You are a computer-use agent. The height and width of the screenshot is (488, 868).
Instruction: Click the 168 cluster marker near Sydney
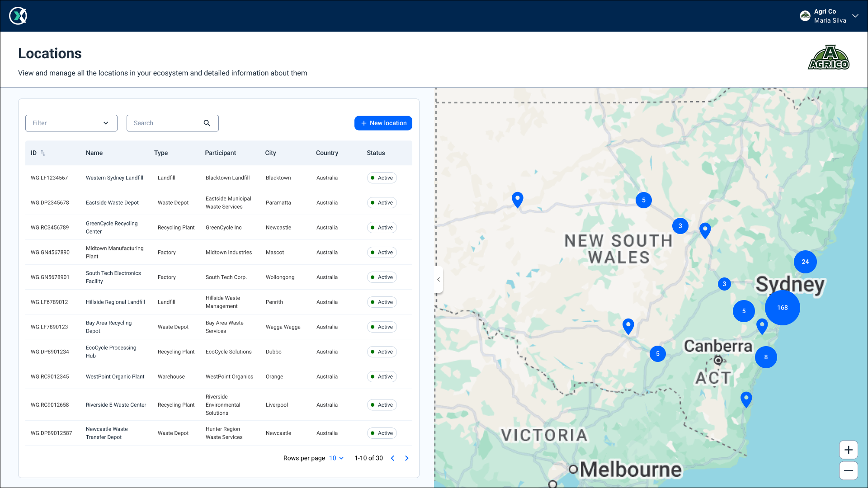[782, 308]
